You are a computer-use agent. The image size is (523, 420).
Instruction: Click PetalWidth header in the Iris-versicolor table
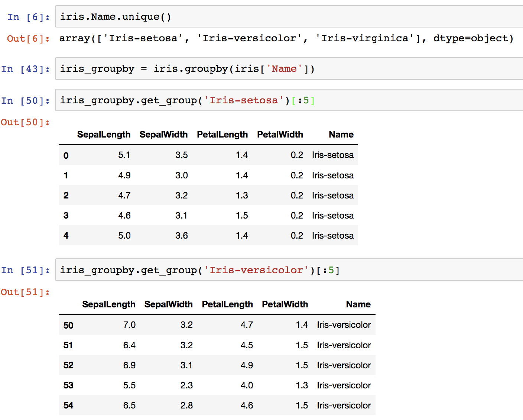(285, 304)
